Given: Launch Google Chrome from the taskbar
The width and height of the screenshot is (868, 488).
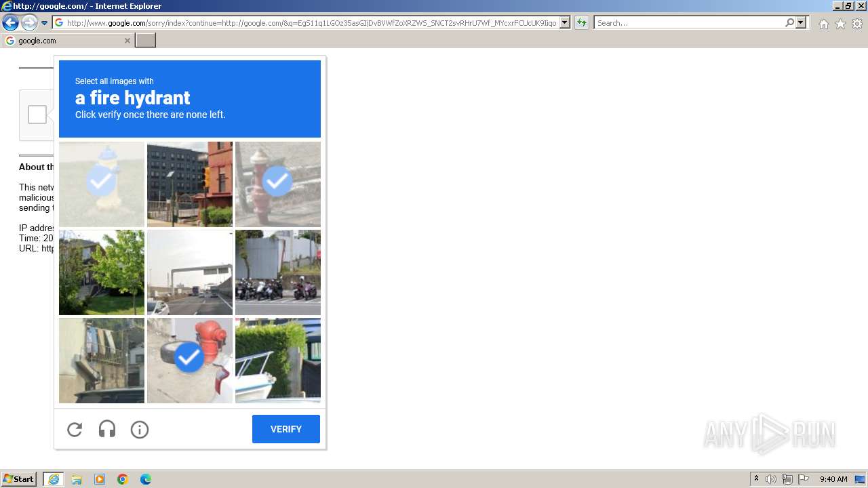Looking at the screenshot, I should tap(123, 479).
